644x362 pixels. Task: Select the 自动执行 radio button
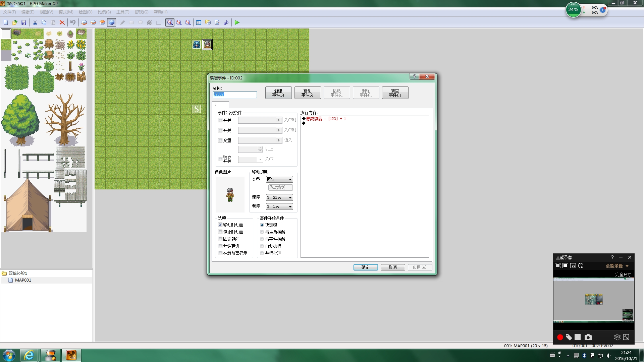click(x=262, y=246)
